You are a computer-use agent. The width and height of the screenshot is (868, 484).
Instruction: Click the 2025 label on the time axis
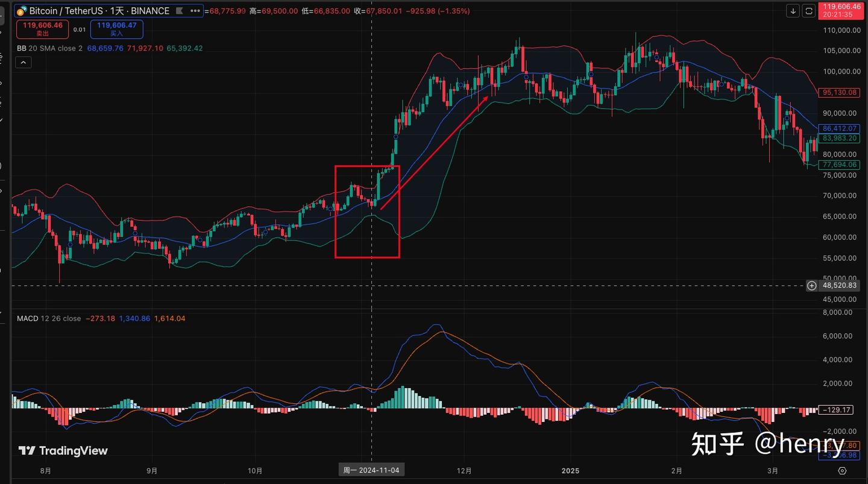[570, 471]
